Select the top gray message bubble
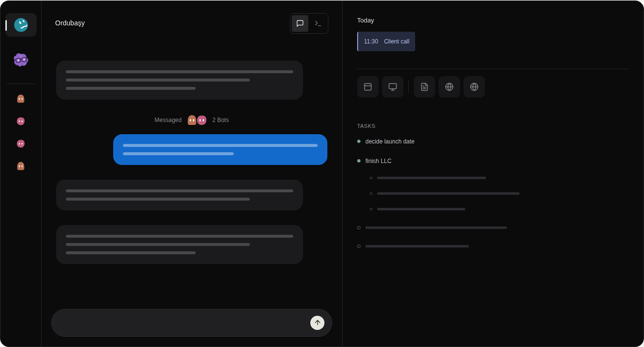The image size is (644, 347). pyautogui.click(x=180, y=80)
